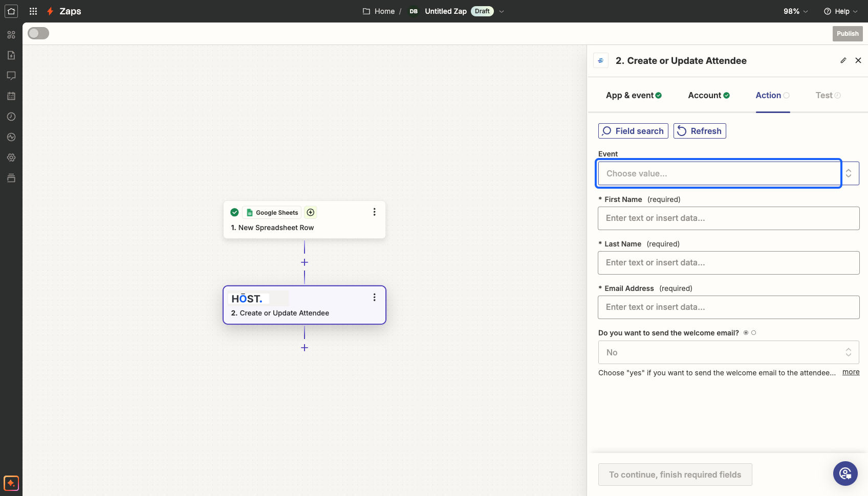Click the Untitled Zap title
868x496 pixels.
click(x=446, y=11)
